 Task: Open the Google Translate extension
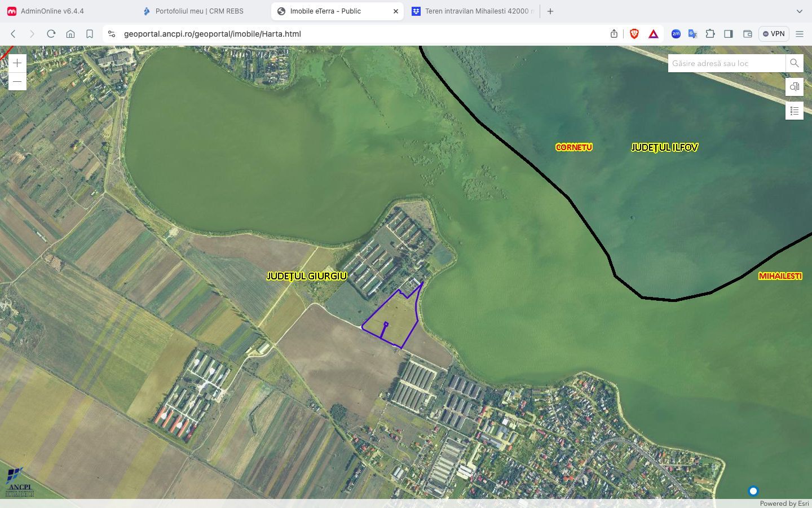693,34
